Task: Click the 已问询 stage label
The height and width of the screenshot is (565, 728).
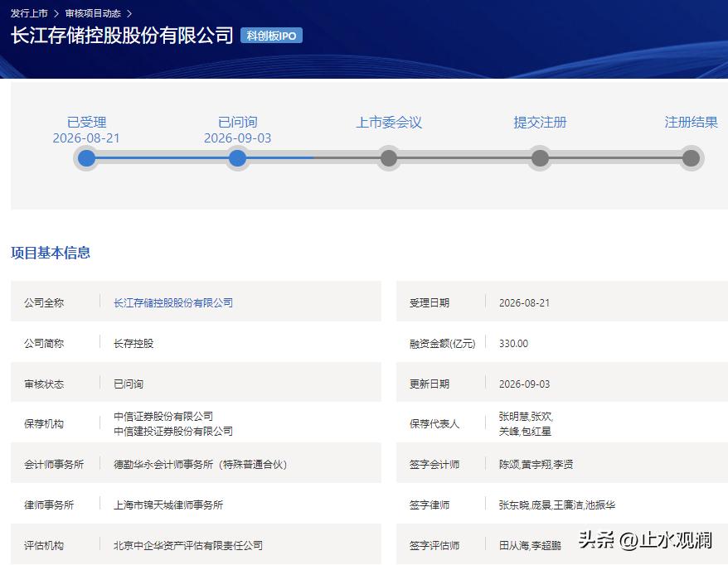Action: coord(237,122)
